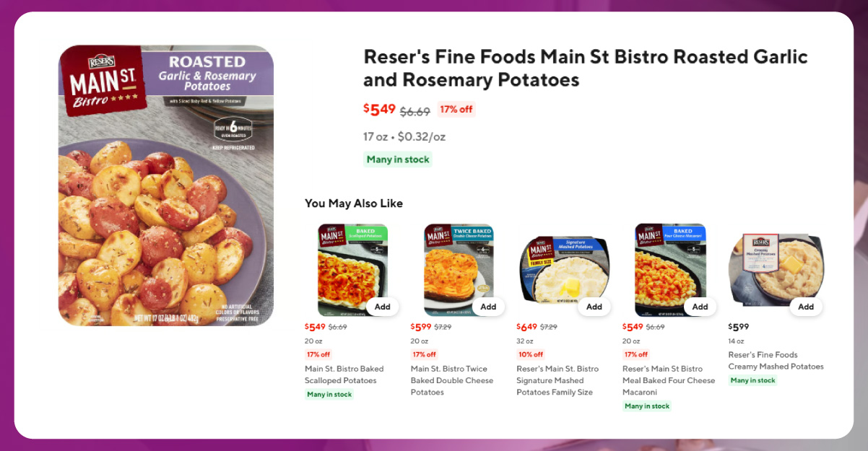
Task: Add Reser's Main St Bistro Meal Baked Four Cheese Macaroni
Action: [700, 306]
